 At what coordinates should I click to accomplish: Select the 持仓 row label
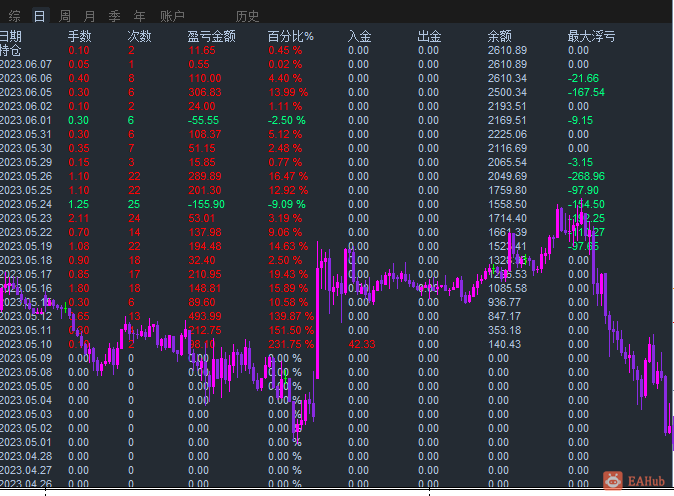[x=11, y=49]
